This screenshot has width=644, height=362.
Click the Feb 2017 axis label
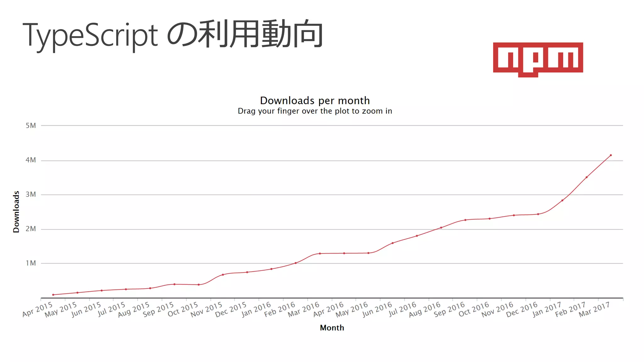(570, 310)
